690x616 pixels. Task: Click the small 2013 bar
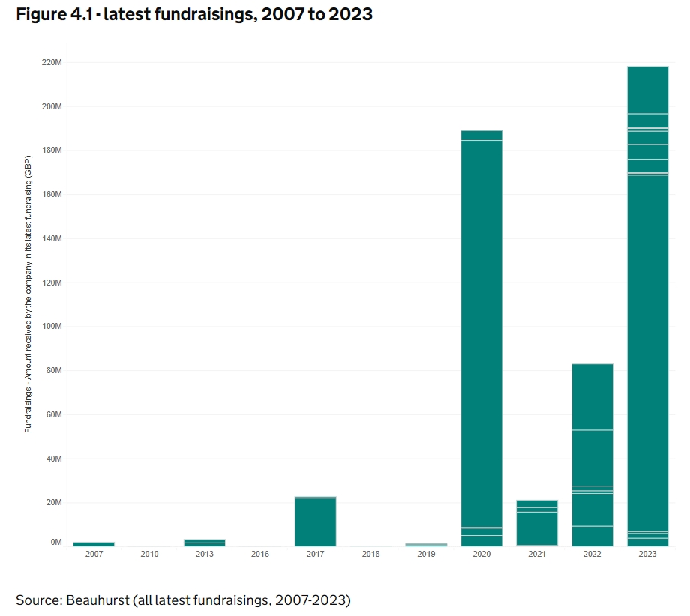205,542
